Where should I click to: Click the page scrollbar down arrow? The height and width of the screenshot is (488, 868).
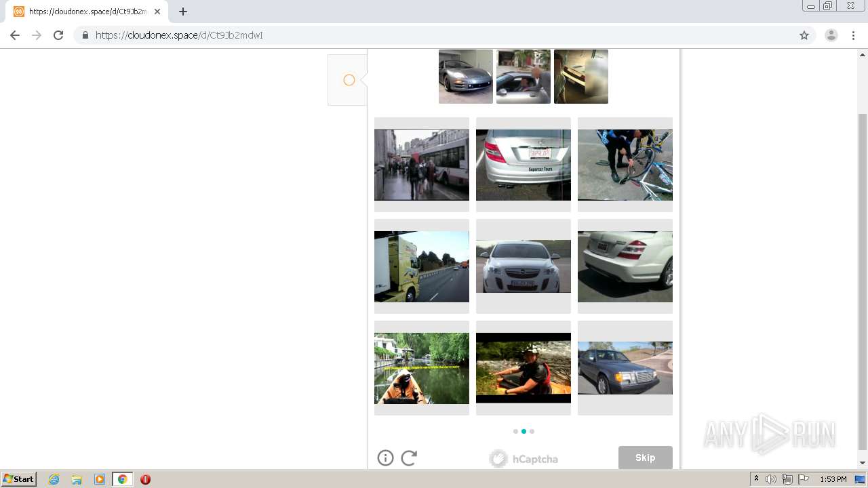pos(863,463)
